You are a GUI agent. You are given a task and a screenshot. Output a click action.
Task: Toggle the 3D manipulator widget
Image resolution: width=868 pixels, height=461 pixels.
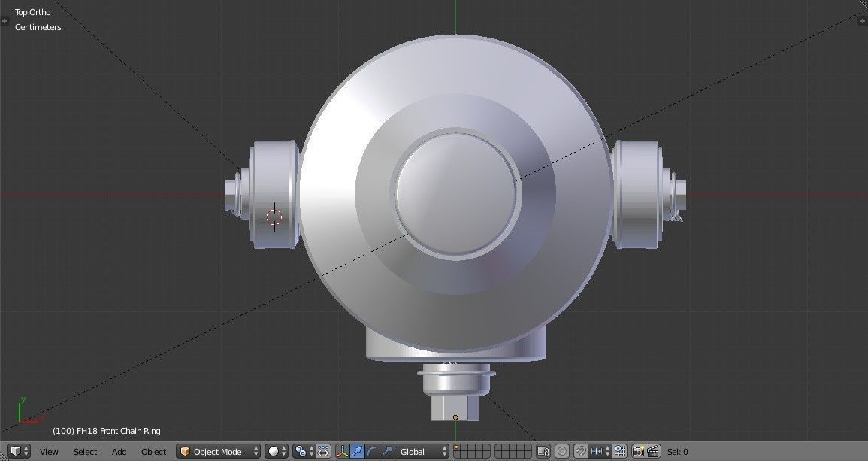343,451
